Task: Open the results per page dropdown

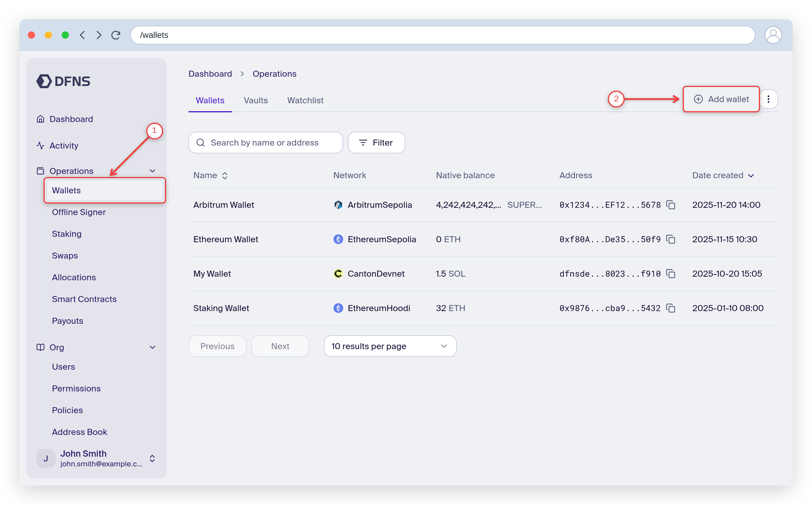Action: [x=390, y=346]
